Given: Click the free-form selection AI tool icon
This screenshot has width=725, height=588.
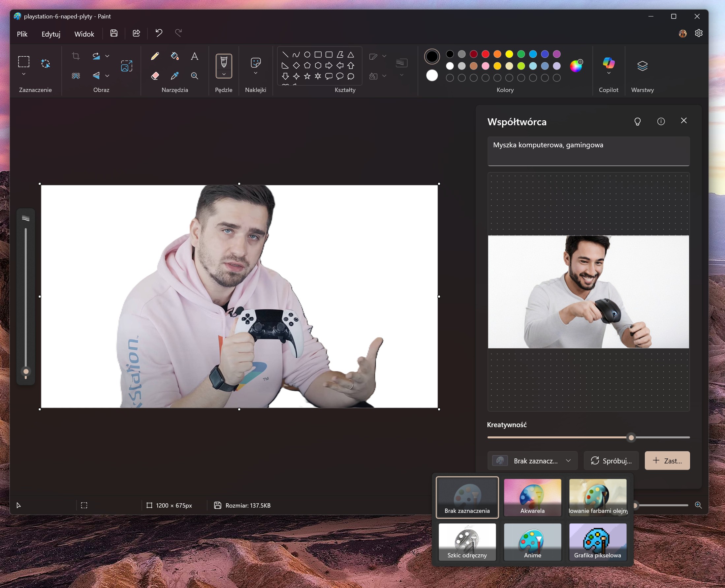Looking at the screenshot, I should tap(46, 63).
